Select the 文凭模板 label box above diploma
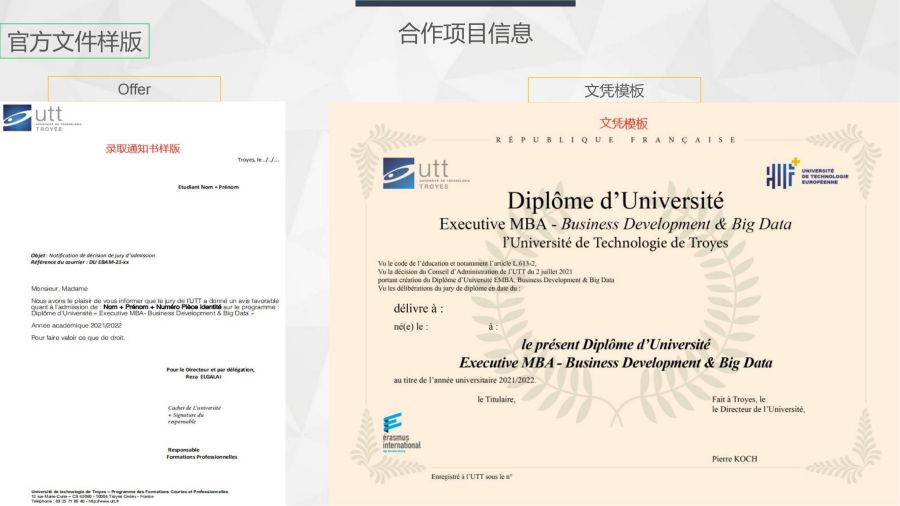The image size is (900, 506). pyautogui.click(x=614, y=90)
